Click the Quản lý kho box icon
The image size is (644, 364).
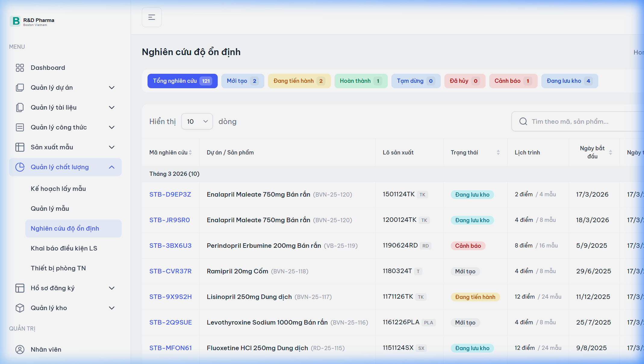(20, 308)
